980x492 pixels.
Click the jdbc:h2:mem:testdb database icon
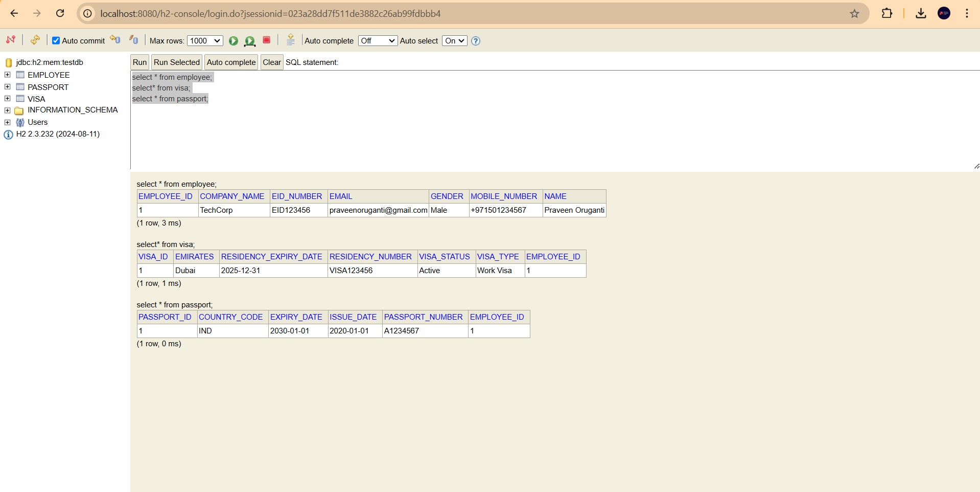tap(9, 62)
